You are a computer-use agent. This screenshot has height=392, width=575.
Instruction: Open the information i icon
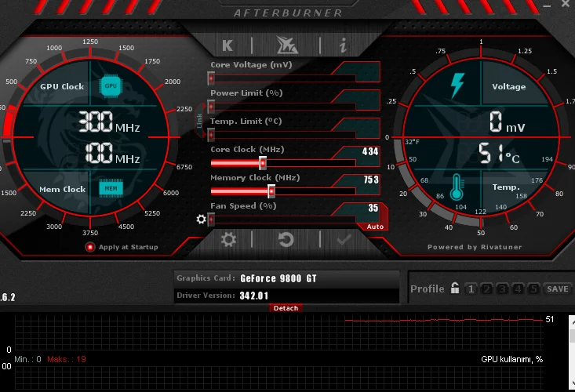click(343, 45)
